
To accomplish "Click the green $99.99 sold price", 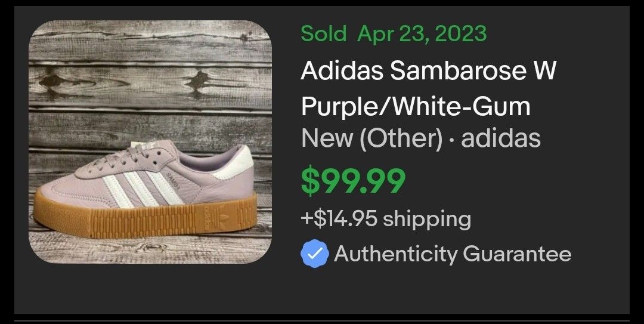I will pyautogui.click(x=353, y=181).
